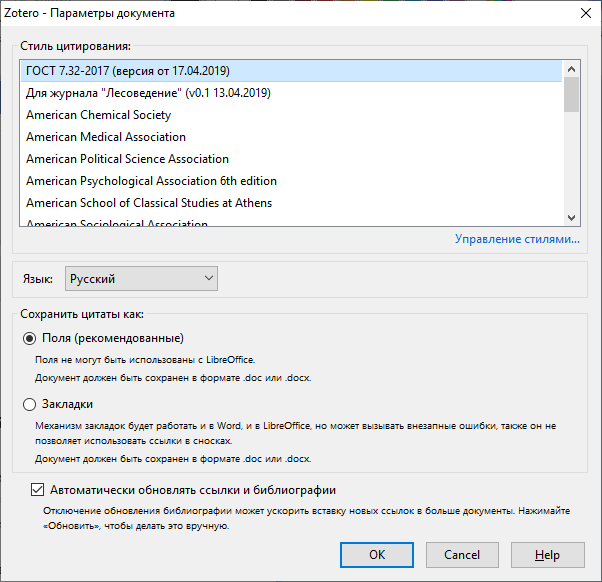This screenshot has width=602, height=582.
Task: Confirm settings with OK button
Action: point(377,555)
